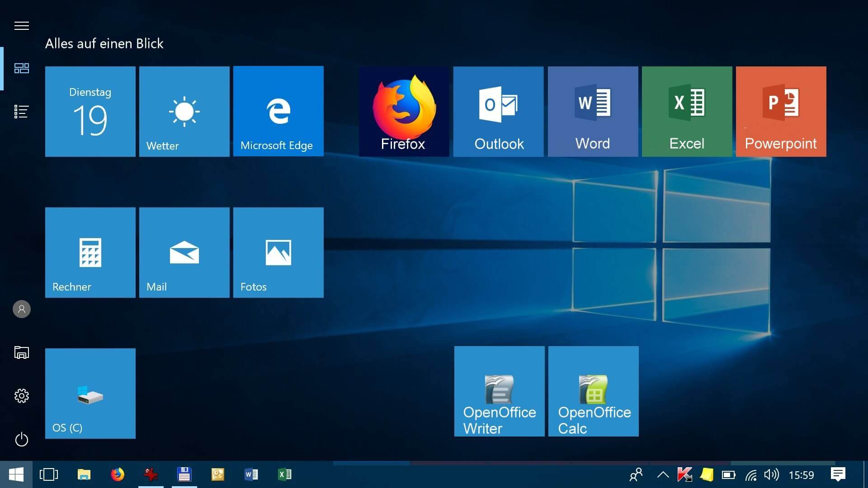This screenshot has height=488, width=868.
Task: Open the Mail tile
Action: (184, 253)
